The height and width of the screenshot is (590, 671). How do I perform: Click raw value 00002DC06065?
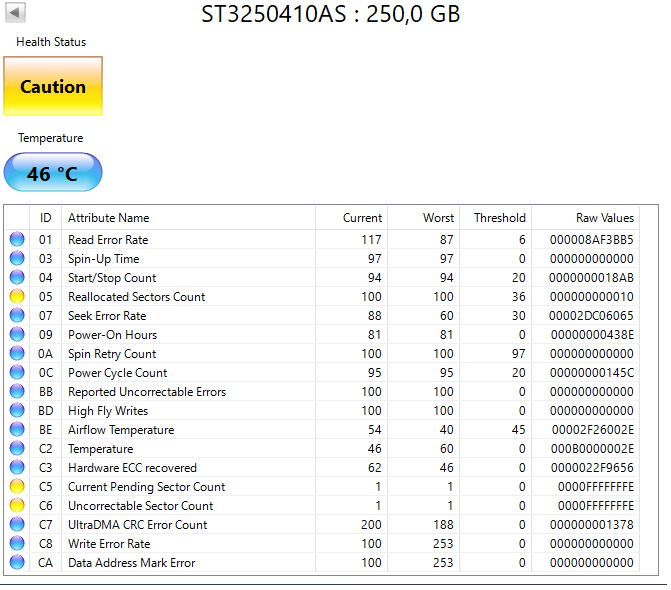[x=591, y=316]
